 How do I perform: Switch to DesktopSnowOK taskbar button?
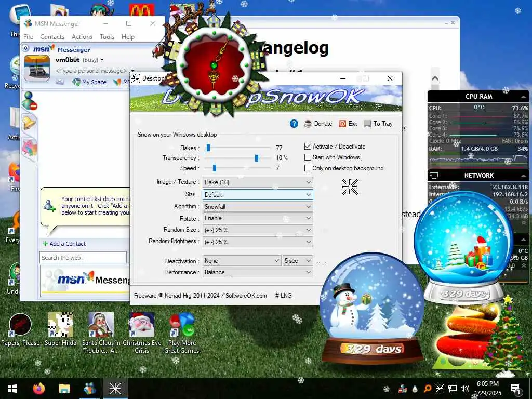115,389
